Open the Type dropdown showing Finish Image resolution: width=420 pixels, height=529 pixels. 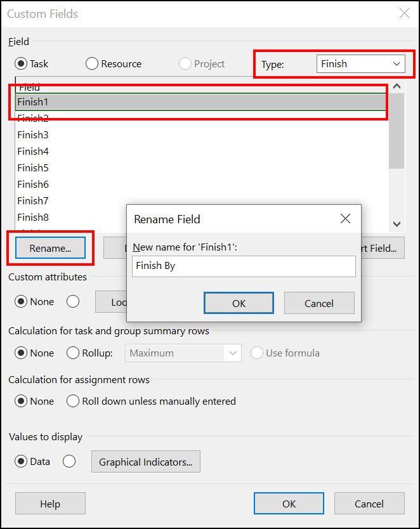(360, 64)
